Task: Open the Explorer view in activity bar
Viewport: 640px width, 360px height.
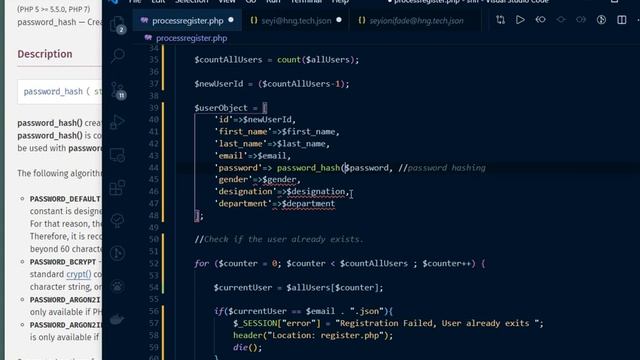Action: click(118, 24)
